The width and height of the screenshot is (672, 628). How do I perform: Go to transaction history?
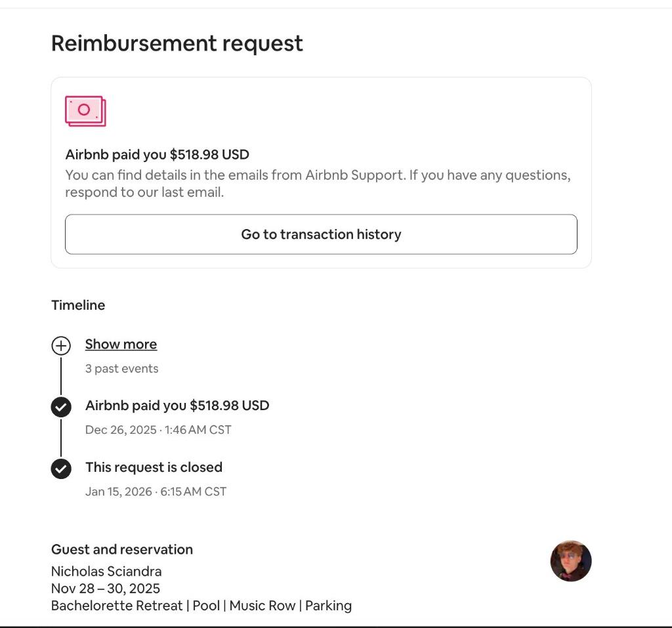tap(321, 234)
